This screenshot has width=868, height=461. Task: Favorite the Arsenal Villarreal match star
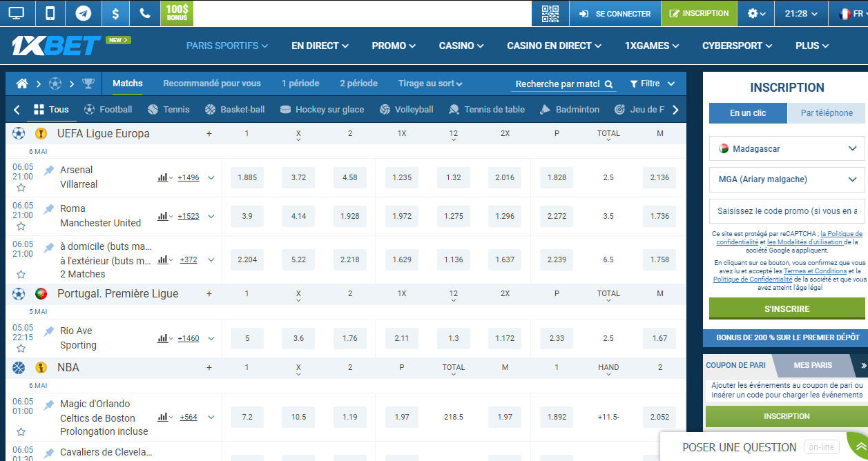pyautogui.click(x=21, y=188)
